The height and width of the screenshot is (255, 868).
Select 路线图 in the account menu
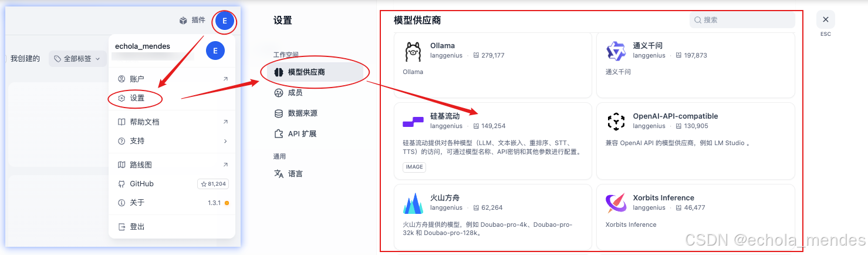[172, 165]
